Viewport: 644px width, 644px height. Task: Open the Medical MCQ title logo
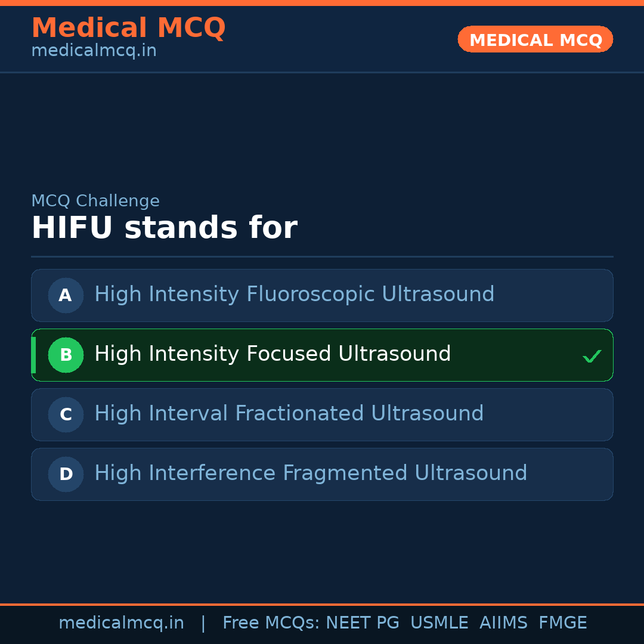tap(128, 28)
